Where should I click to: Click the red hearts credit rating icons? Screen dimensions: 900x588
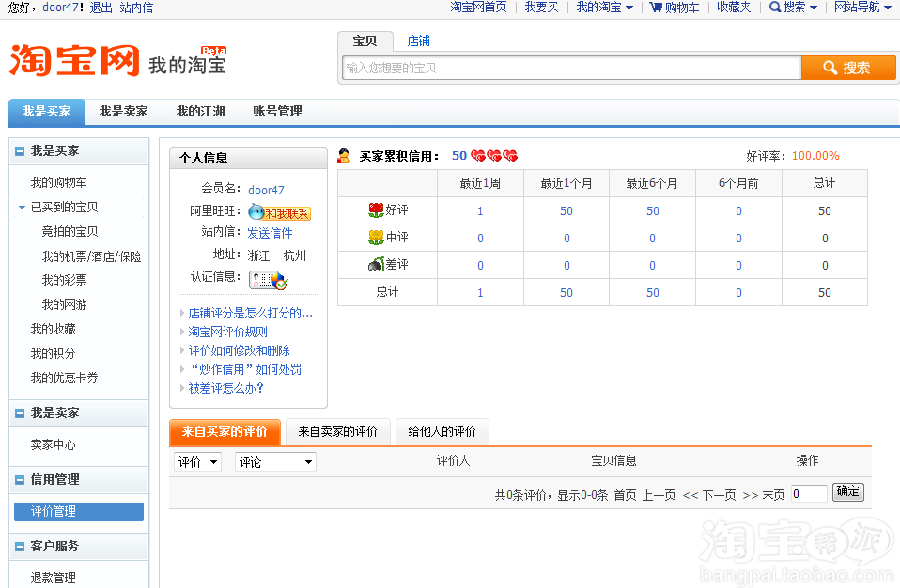coord(494,156)
